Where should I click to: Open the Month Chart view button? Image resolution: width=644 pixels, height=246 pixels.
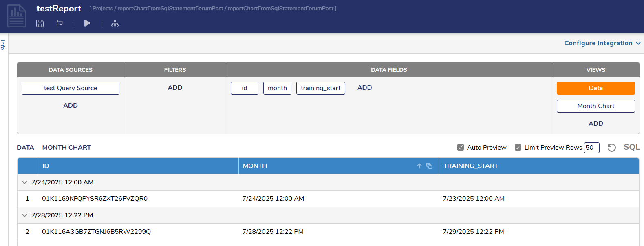595,106
